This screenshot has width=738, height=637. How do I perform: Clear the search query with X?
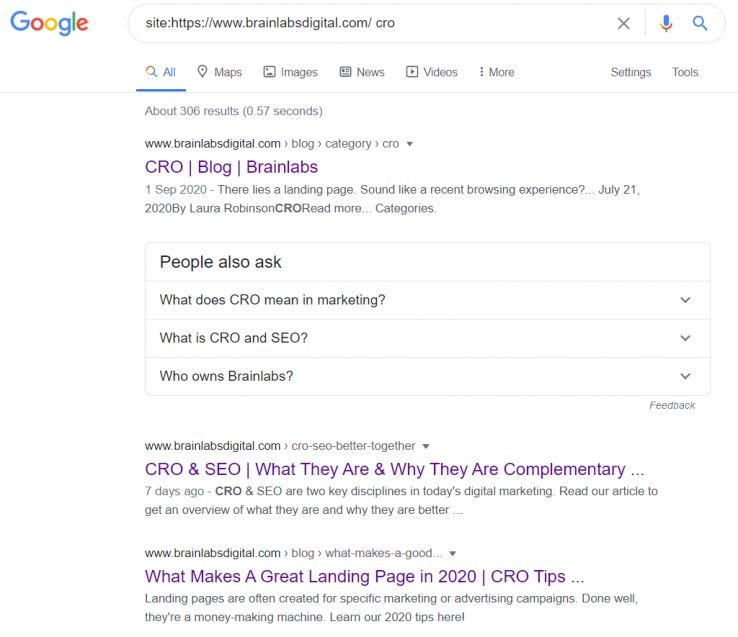click(x=623, y=23)
